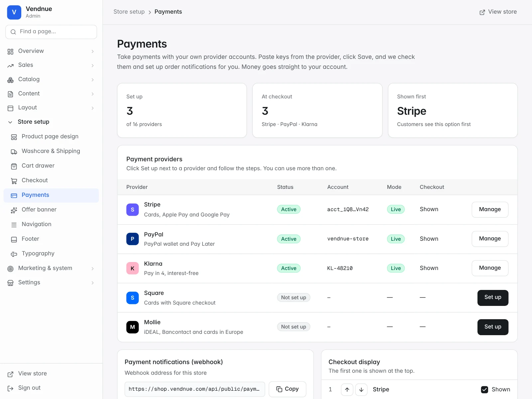Click the search magnifier icon
532x399 pixels.
13,32
